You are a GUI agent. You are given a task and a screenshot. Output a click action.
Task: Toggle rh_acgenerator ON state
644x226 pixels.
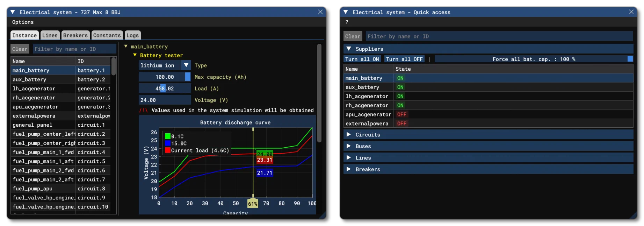pos(400,105)
